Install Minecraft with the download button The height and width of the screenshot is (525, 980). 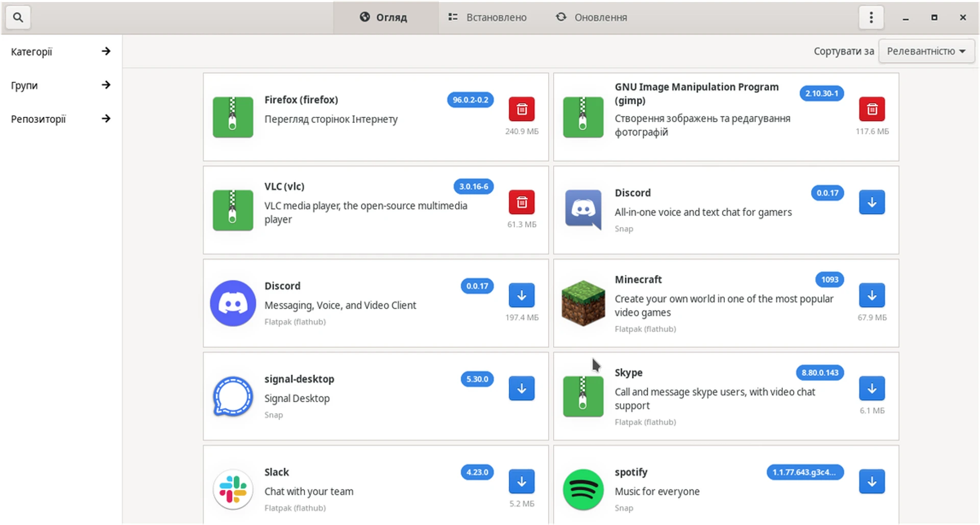tap(872, 295)
